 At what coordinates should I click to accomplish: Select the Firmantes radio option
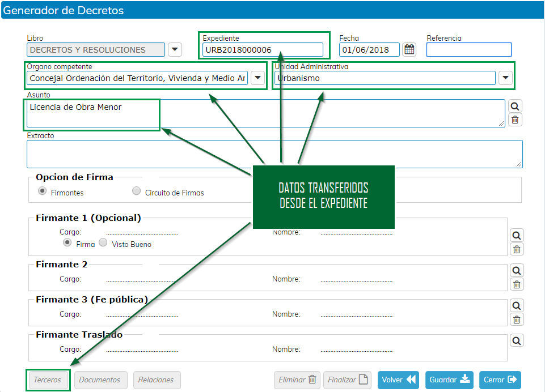[x=43, y=191]
